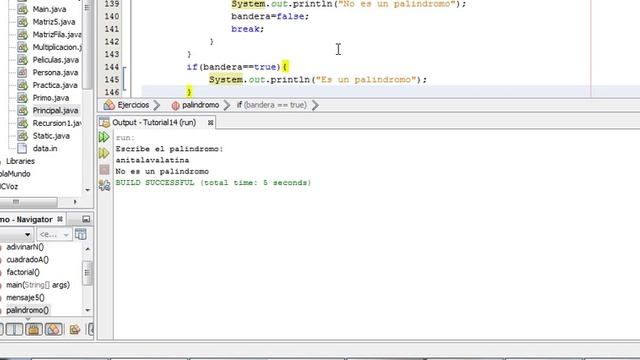The height and width of the screenshot is (360, 640).
Task: Click the Stop square icon in Output panel
Action: click(x=104, y=169)
